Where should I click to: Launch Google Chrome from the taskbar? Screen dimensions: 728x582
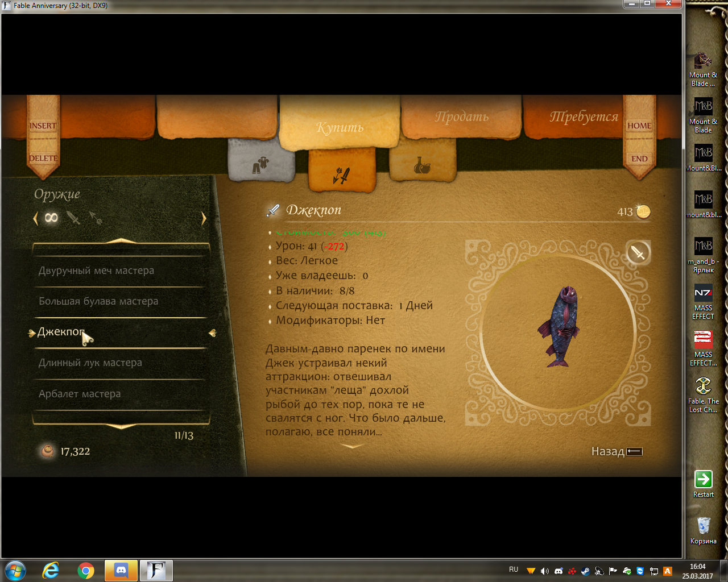coord(86,571)
